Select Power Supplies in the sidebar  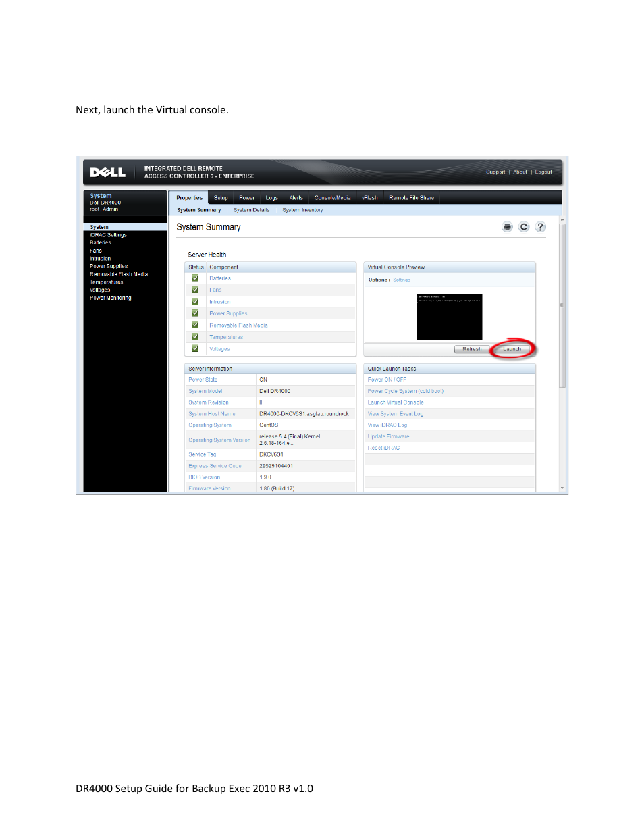[x=109, y=266]
